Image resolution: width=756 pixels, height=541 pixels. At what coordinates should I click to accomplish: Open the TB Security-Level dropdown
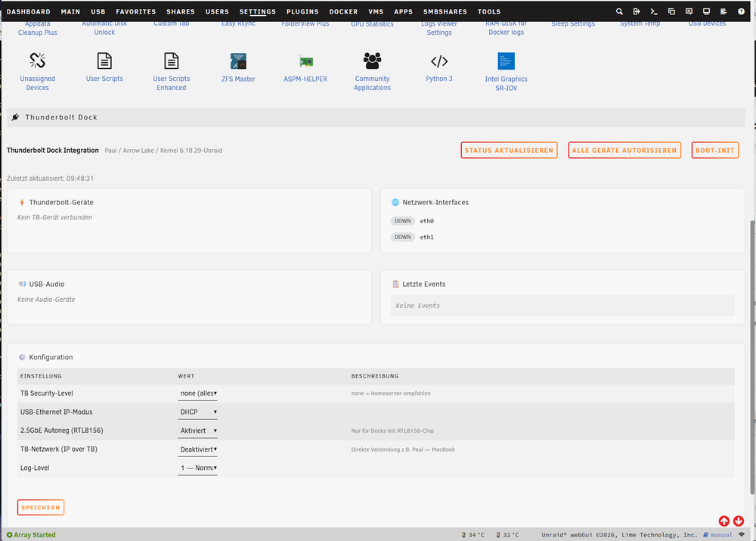pos(197,393)
